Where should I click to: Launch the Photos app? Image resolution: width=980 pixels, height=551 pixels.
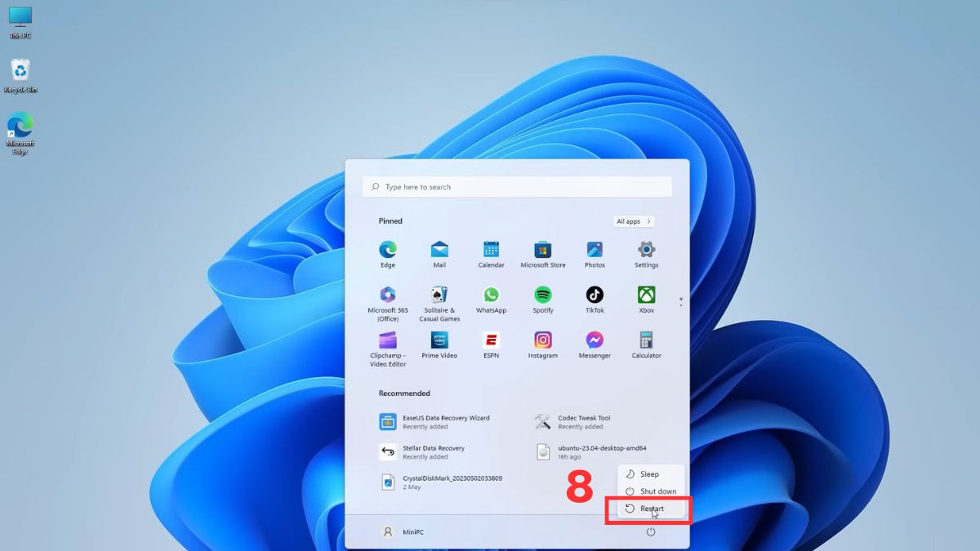[x=595, y=254]
